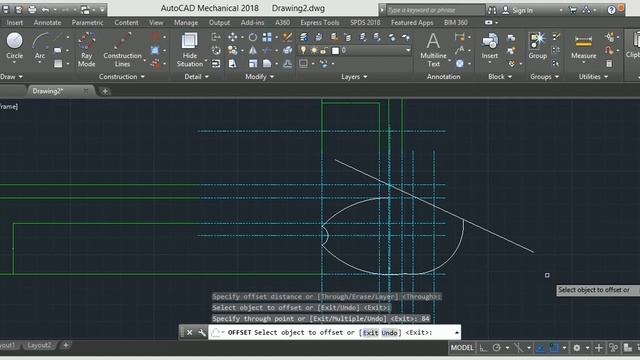
Task: Close the command line with X button
Action: pos(189,333)
